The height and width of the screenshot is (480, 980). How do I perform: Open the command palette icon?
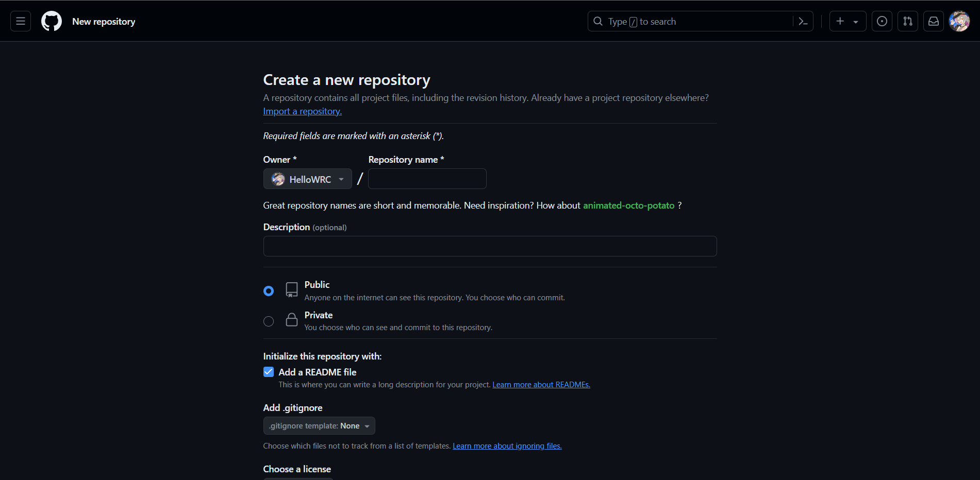click(x=803, y=21)
